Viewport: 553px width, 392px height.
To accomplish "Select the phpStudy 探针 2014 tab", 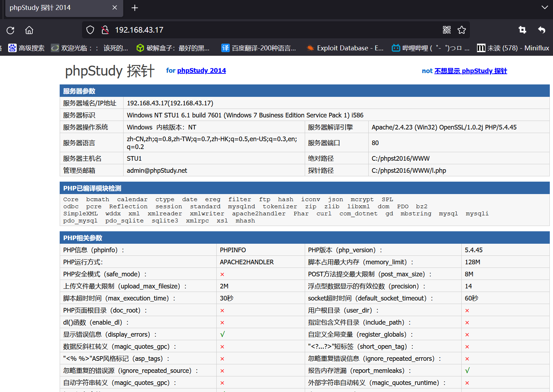I will point(64,8).
